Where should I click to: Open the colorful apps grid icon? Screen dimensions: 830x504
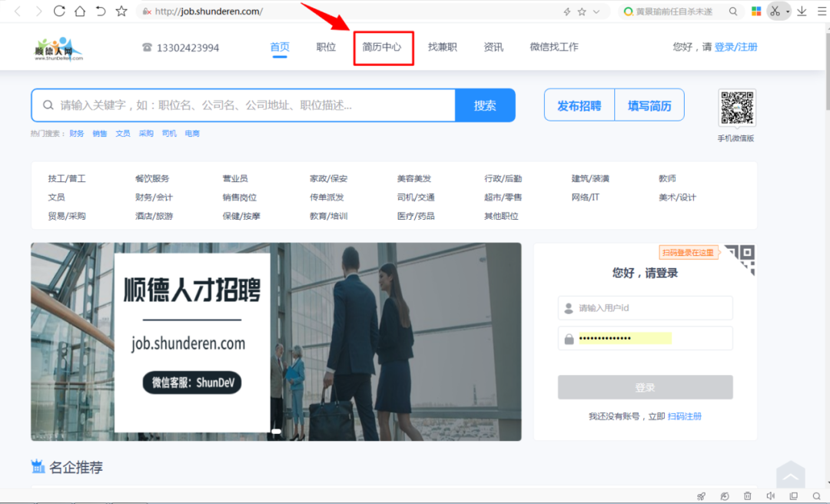point(756,11)
